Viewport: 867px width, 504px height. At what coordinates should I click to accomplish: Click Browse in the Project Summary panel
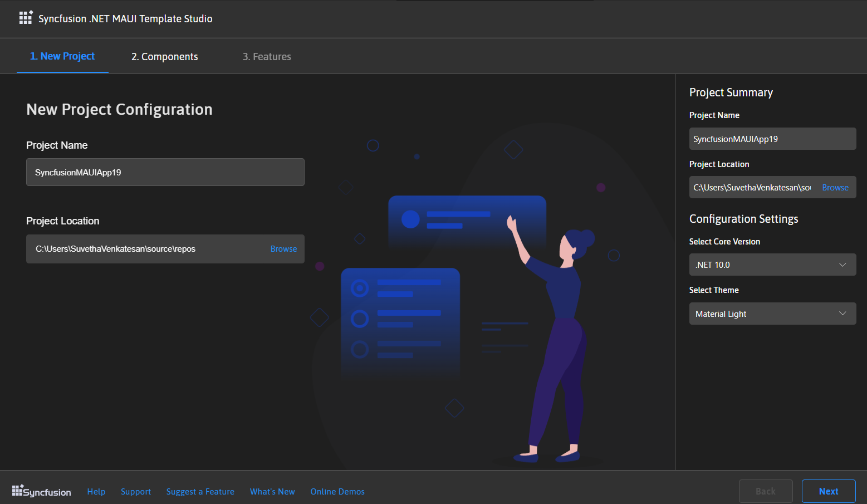835,188
